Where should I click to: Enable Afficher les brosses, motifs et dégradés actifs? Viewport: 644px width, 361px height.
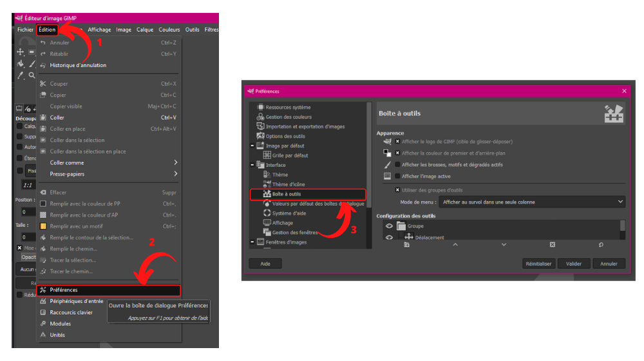(397, 164)
